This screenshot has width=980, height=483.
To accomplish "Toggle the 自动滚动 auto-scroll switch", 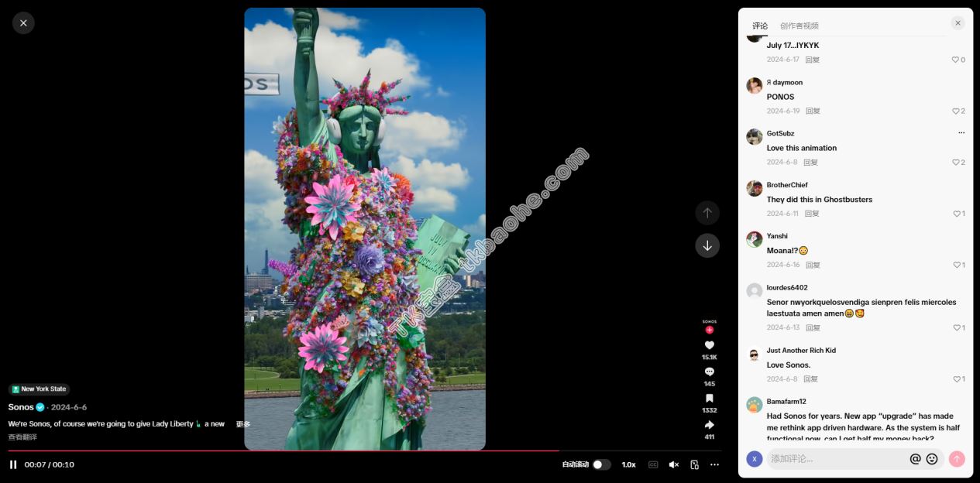I will (602, 464).
